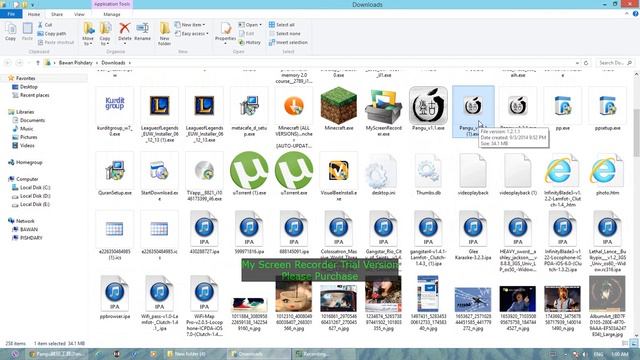The image size is (640, 360).
Task: Click the Up one level arrow
Action: tap(38, 63)
